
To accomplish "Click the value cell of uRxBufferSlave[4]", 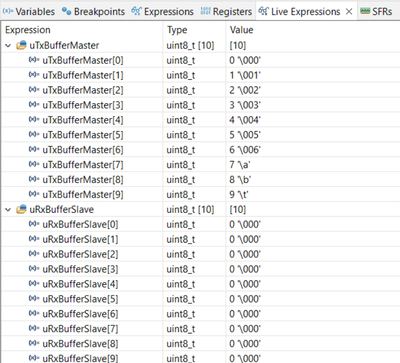I will [245, 284].
